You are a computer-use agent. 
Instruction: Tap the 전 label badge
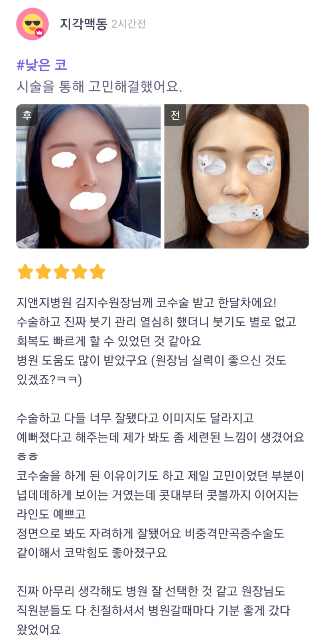pos(175,115)
